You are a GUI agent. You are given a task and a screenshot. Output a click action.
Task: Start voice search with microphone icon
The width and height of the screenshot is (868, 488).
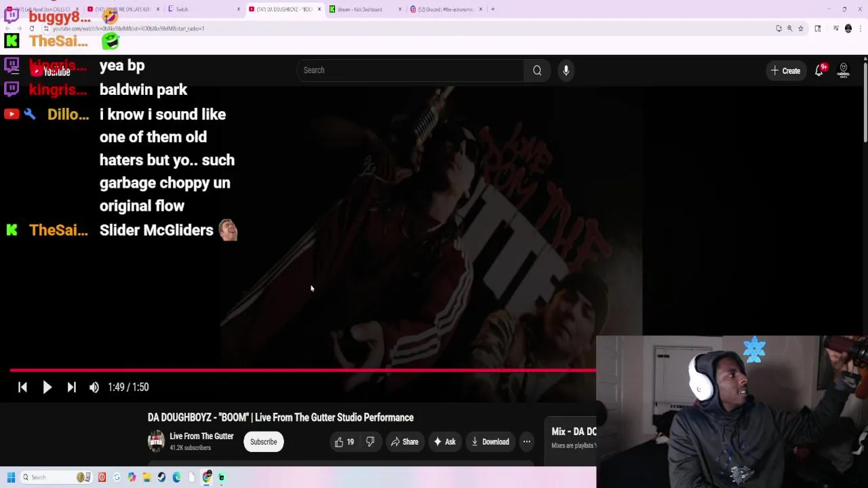click(566, 70)
